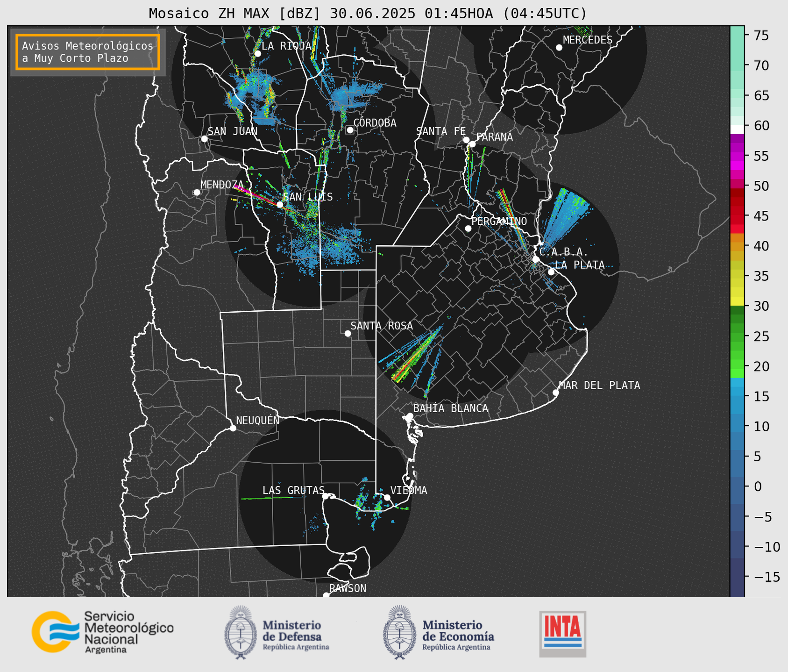Select the Santa Rosa city marker
Screen dimensions: 788x672
348,333
